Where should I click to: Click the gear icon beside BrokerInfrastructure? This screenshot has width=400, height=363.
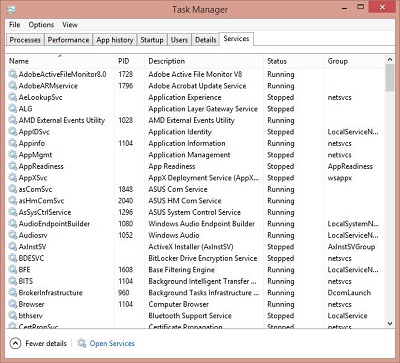(x=13, y=293)
